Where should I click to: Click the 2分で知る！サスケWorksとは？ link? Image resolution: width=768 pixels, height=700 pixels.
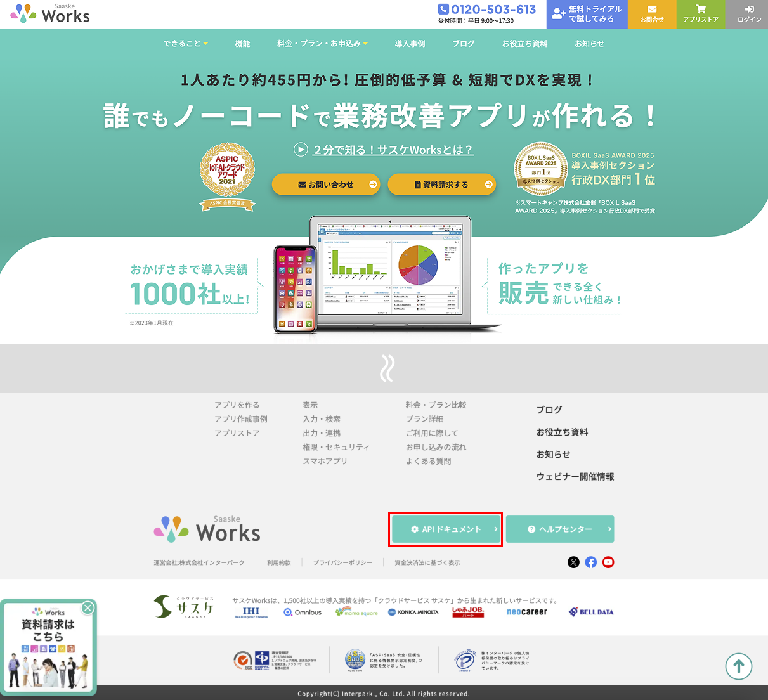(393, 150)
